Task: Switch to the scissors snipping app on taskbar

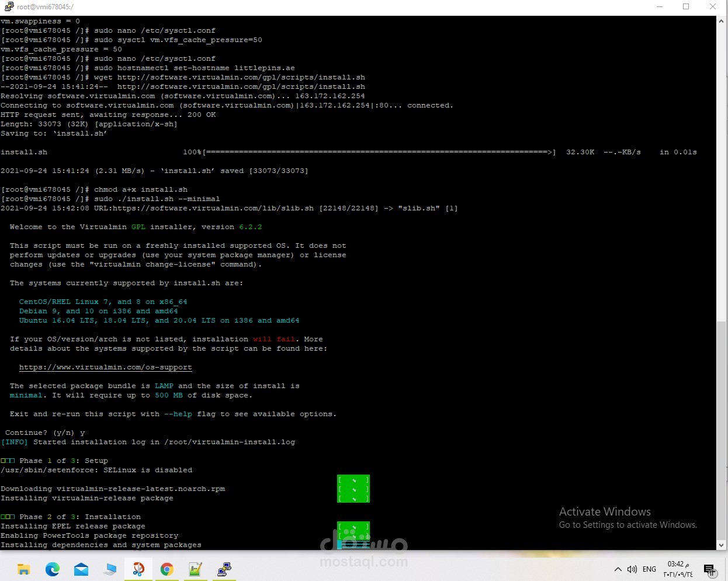Action: coord(138,569)
